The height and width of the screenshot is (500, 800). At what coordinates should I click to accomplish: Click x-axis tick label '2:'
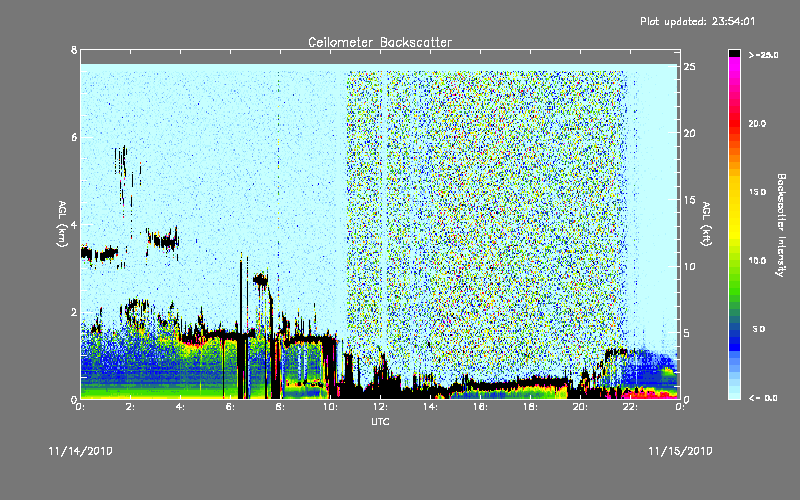131,407
